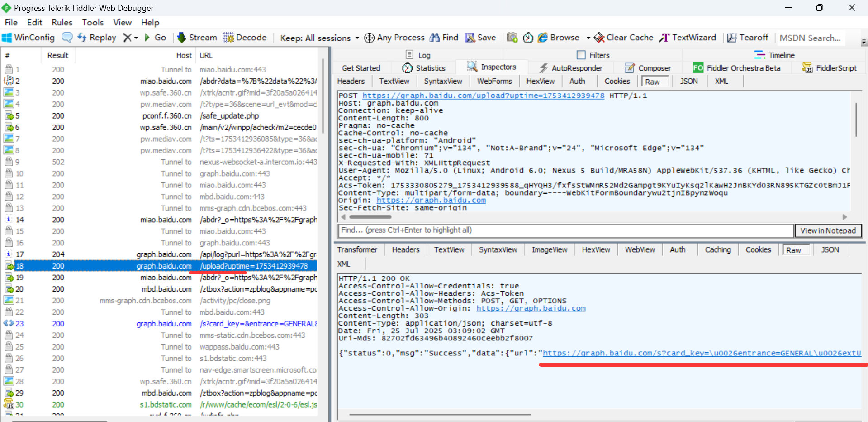Select the response ImageView tab
This screenshot has height=422, width=868.
[x=550, y=249]
